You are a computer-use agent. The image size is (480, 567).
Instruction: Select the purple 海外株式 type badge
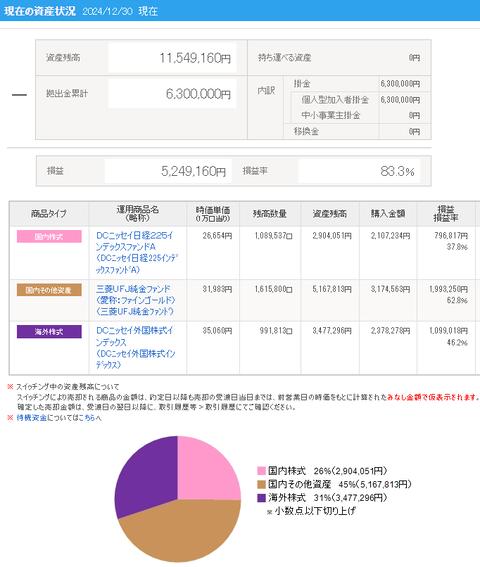coord(49,332)
